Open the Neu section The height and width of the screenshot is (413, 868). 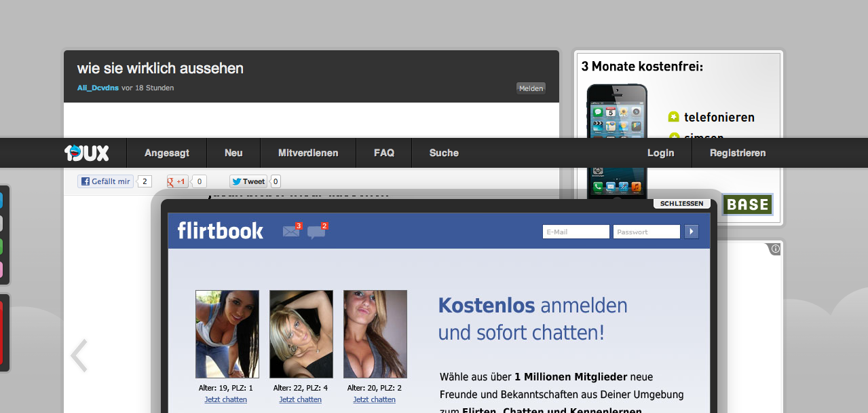pos(233,153)
